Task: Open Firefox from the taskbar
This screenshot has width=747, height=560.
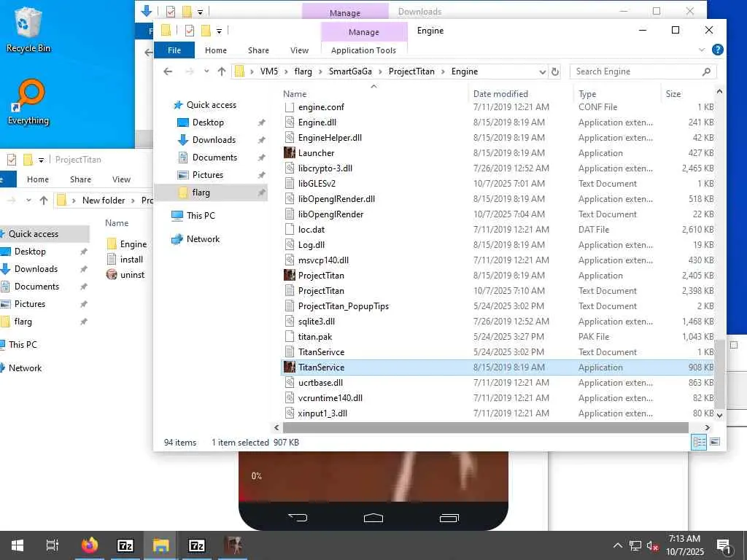Action: click(x=89, y=545)
